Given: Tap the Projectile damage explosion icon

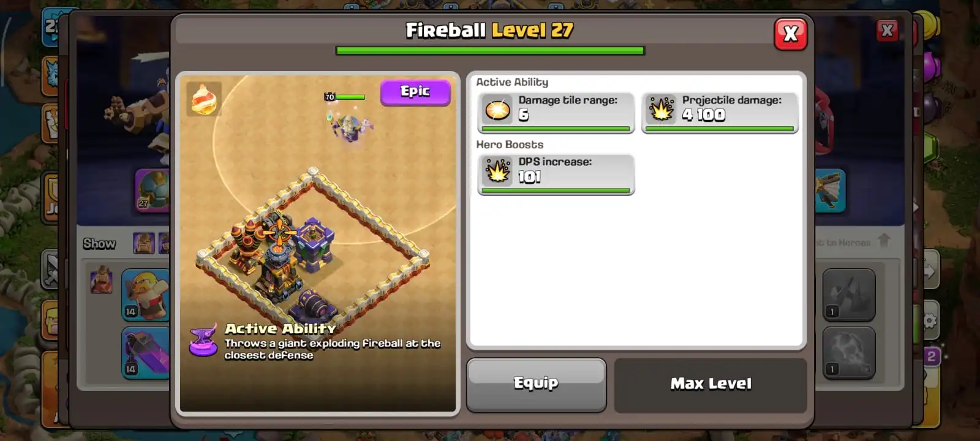Looking at the screenshot, I should pyautogui.click(x=661, y=110).
